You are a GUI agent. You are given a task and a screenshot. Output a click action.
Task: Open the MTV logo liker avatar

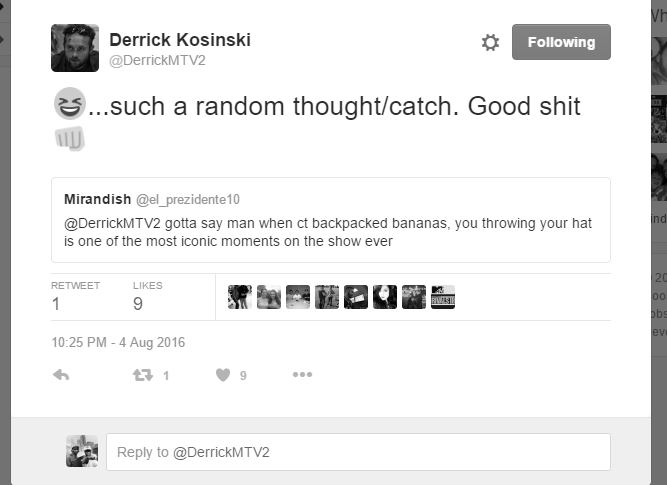click(443, 297)
